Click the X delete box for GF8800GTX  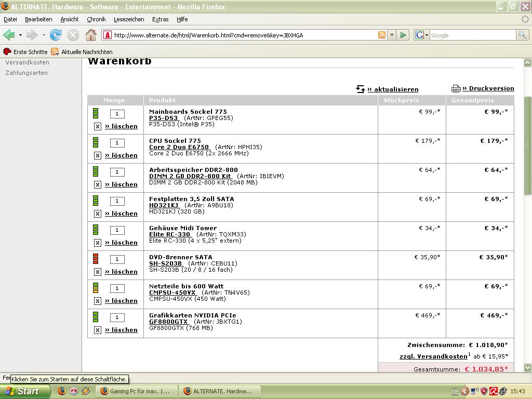(x=97, y=330)
